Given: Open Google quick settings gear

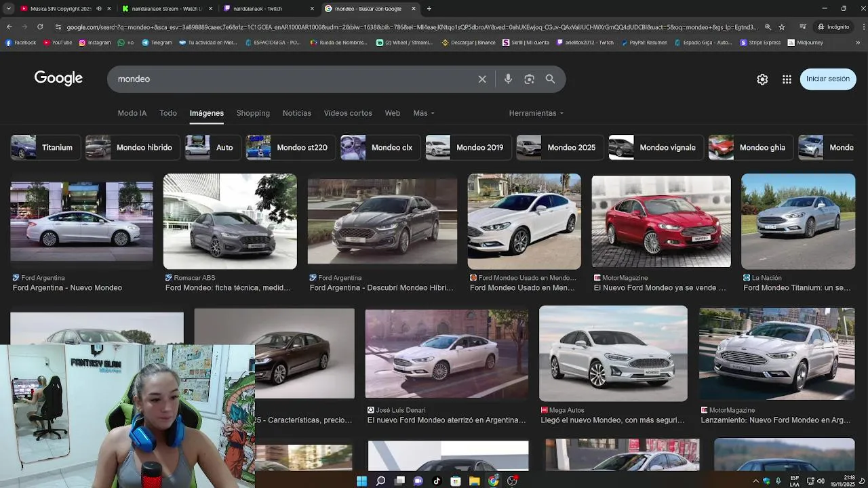Looking at the screenshot, I should tap(762, 79).
